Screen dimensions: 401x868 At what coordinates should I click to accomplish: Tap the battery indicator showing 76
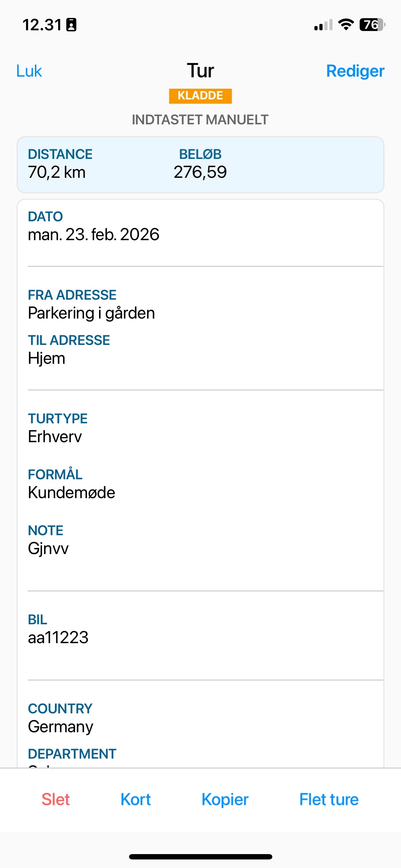[x=372, y=25]
